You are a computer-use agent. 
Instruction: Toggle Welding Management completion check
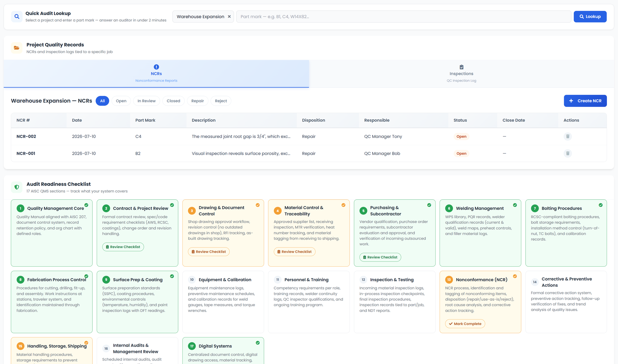(515, 205)
